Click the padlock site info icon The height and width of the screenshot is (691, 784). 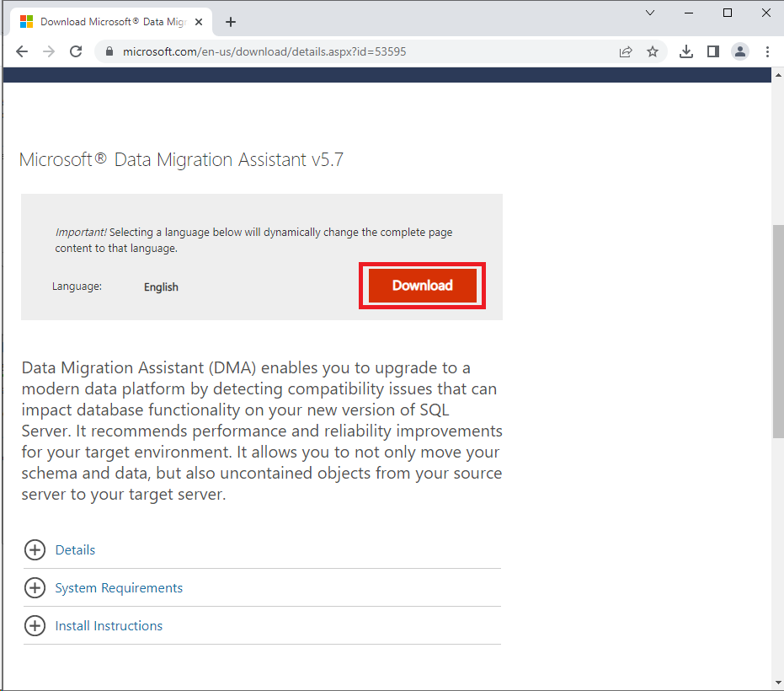pos(109,51)
